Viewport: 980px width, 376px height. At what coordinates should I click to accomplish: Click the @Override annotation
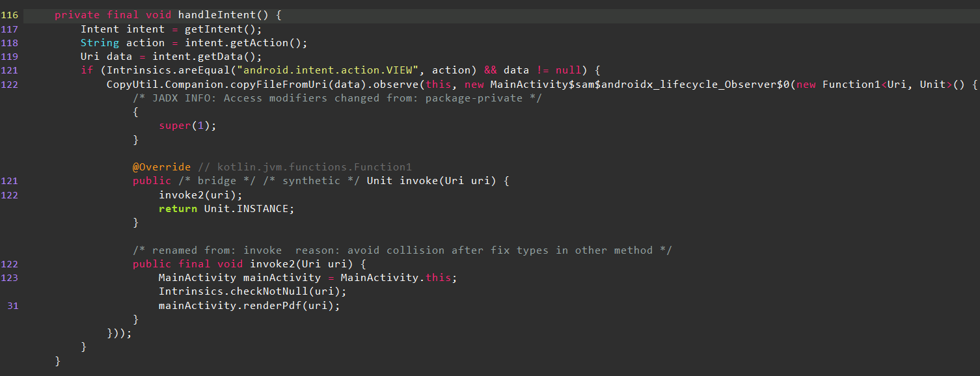pyautogui.click(x=161, y=167)
